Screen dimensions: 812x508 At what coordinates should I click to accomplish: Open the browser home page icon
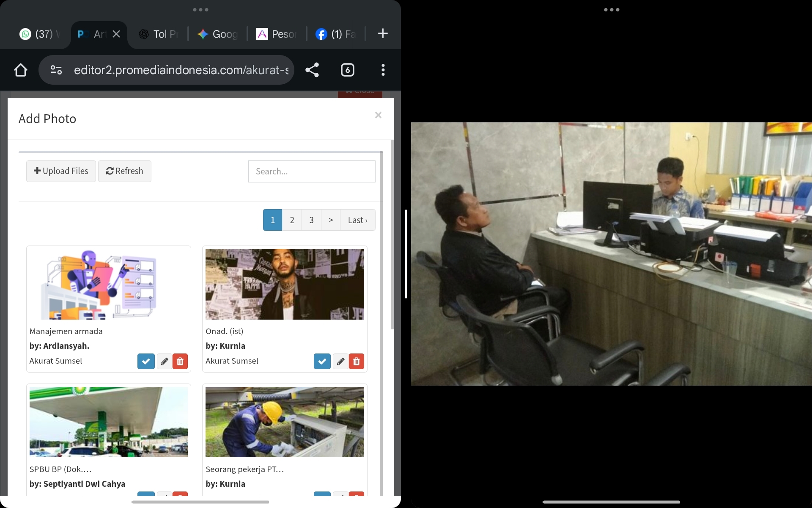pos(21,70)
